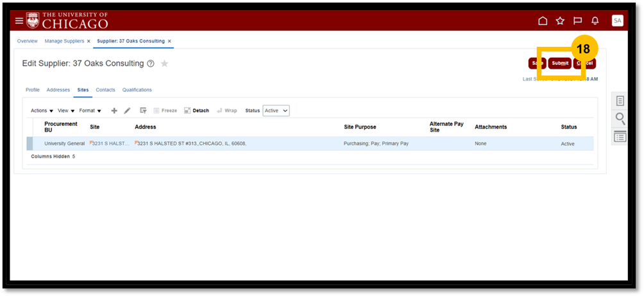Open the SA user account menu
The height and width of the screenshot is (296, 644).
[x=617, y=21]
